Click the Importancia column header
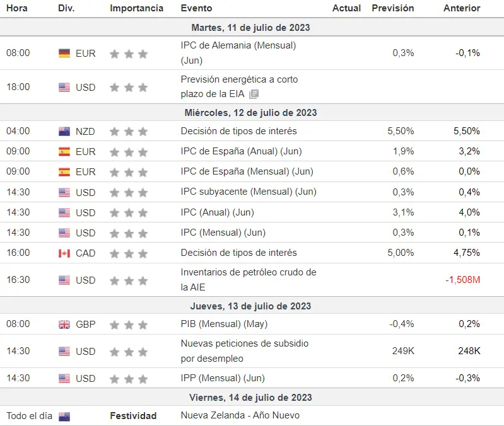 137,8
